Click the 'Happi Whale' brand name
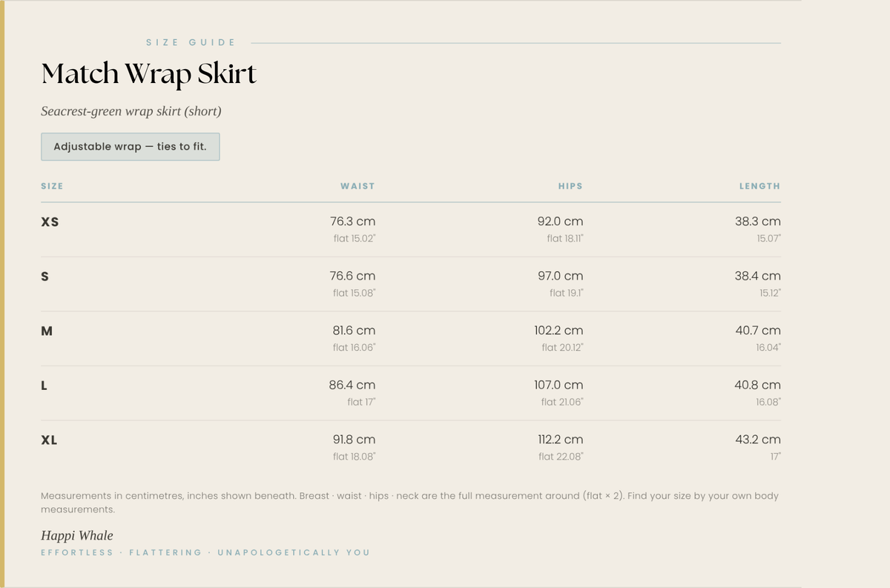This screenshot has width=890, height=588. (x=77, y=535)
